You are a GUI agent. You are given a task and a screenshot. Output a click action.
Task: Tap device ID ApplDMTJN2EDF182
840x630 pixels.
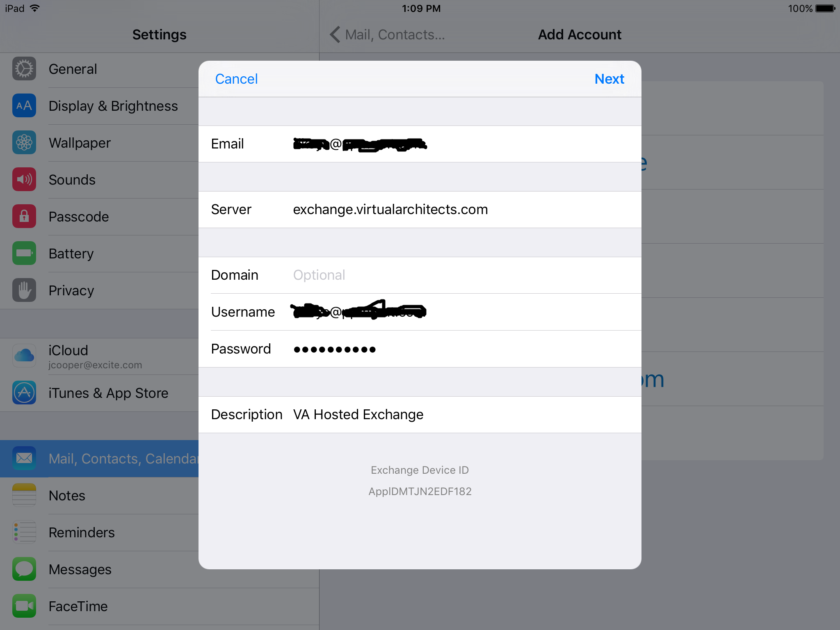(x=420, y=491)
